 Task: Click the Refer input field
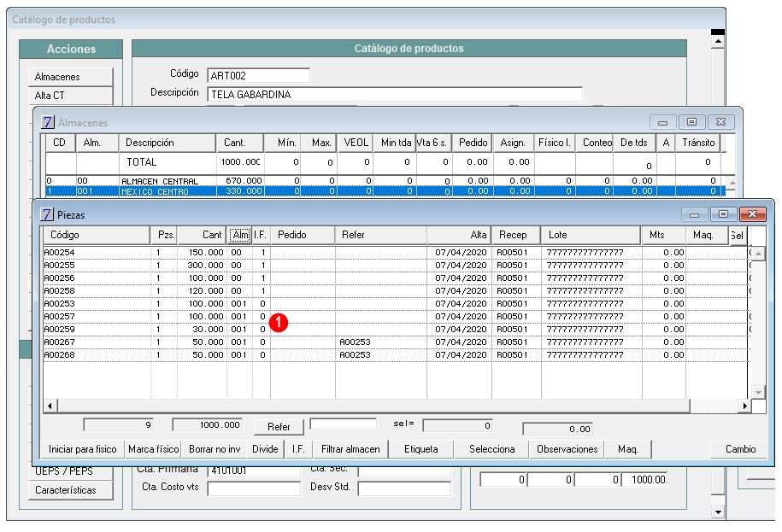pos(343,424)
